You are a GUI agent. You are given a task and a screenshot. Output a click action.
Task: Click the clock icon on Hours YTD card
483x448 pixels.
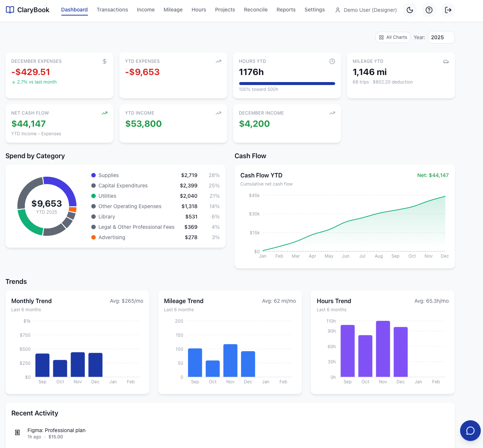(332, 61)
